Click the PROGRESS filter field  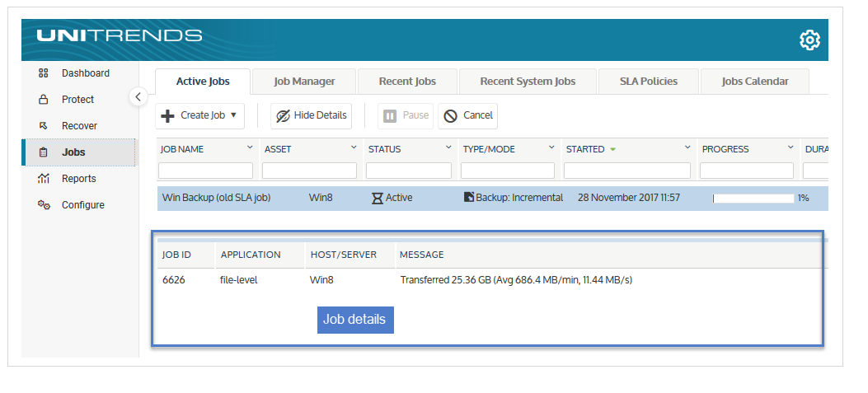(747, 171)
